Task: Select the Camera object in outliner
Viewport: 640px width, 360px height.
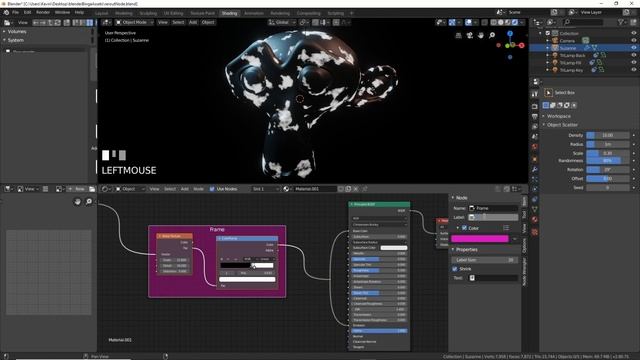Action: [567, 41]
